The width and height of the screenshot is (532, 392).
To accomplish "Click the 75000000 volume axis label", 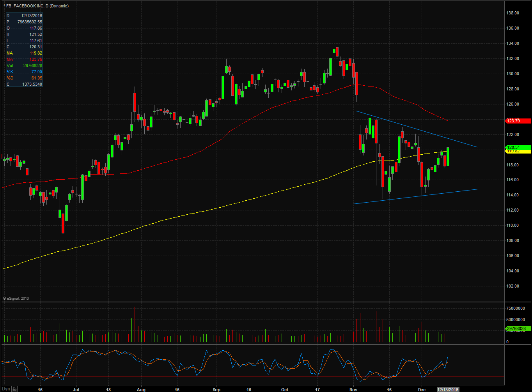I will pos(516,308).
